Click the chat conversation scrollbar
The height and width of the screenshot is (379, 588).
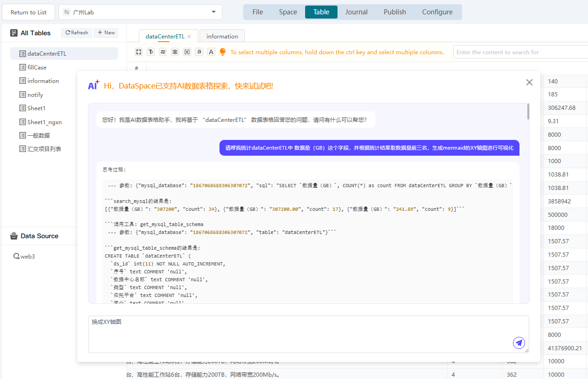point(528,112)
